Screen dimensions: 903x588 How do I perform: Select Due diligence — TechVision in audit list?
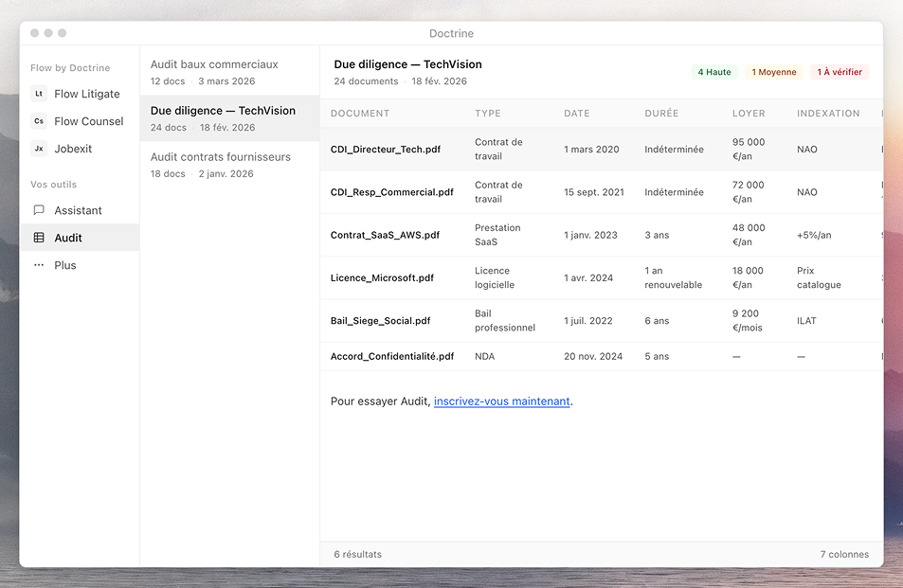click(229, 118)
